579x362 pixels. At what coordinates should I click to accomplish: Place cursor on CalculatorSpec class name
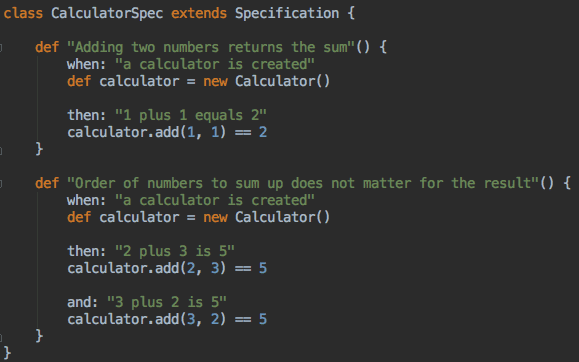[107, 14]
